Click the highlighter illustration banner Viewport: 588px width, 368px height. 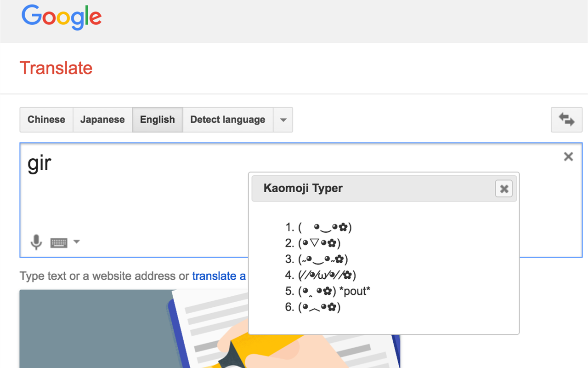tap(210, 328)
